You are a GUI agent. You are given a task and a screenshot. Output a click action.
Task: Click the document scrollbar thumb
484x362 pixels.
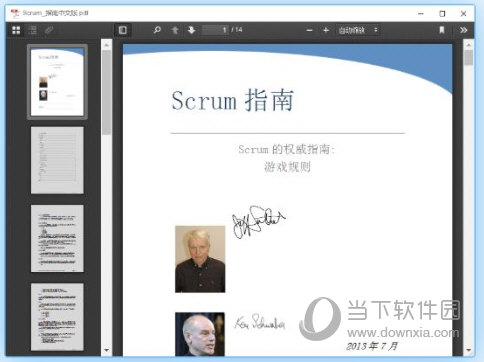(x=468, y=58)
